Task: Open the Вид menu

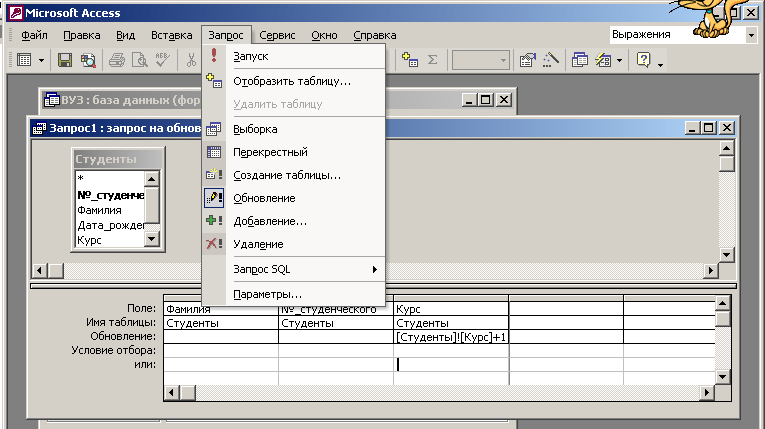Action: point(125,35)
